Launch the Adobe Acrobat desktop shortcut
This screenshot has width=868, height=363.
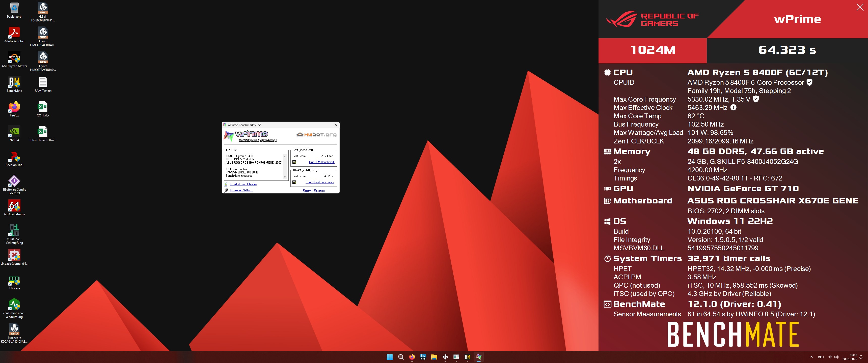(x=14, y=35)
